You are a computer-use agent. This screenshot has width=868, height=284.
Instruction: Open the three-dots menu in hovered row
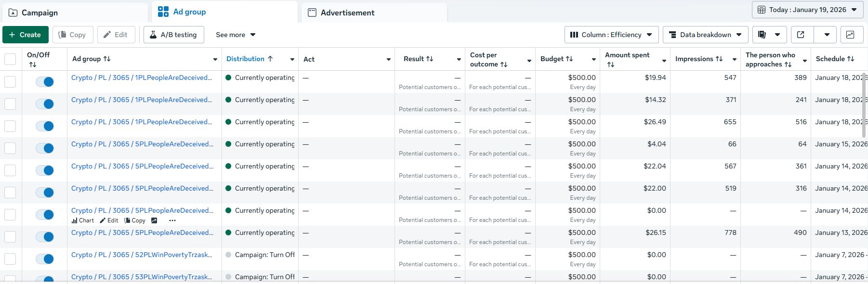[x=172, y=220]
